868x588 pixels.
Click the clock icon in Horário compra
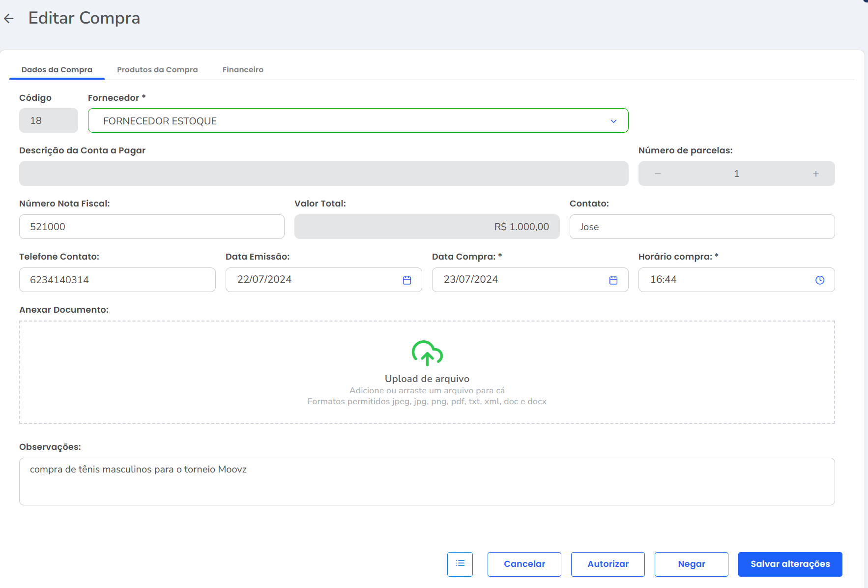pyautogui.click(x=819, y=280)
